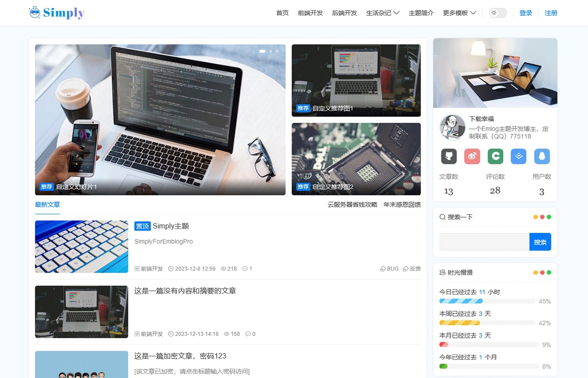Click the 今日已经过去 progress bar

[487, 301]
